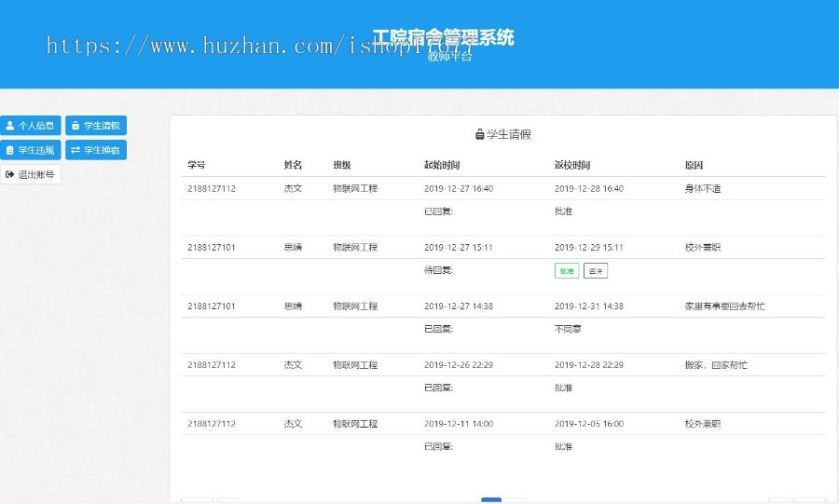Log out with the 退出账号 button
The height and width of the screenshot is (504, 839).
(x=31, y=174)
